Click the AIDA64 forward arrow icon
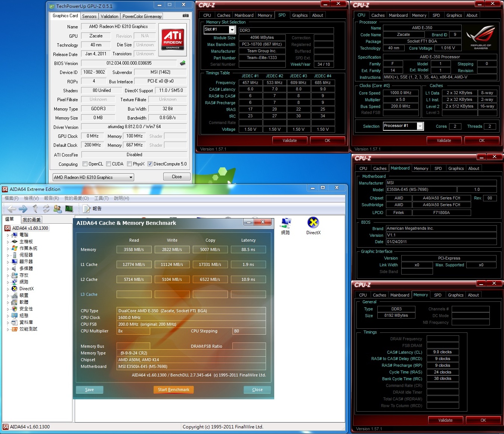The image size is (504, 434). 23,209
